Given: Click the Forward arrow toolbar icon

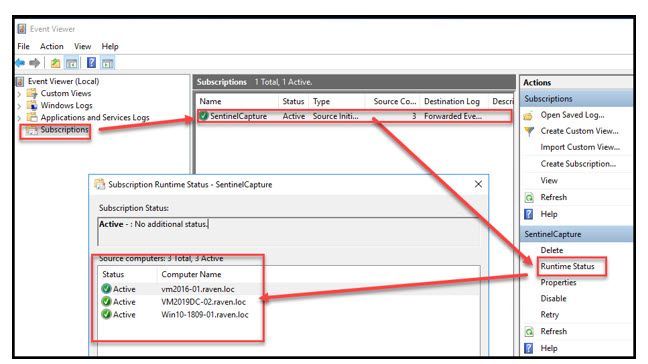Looking at the screenshot, I should click(x=35, y=63).
